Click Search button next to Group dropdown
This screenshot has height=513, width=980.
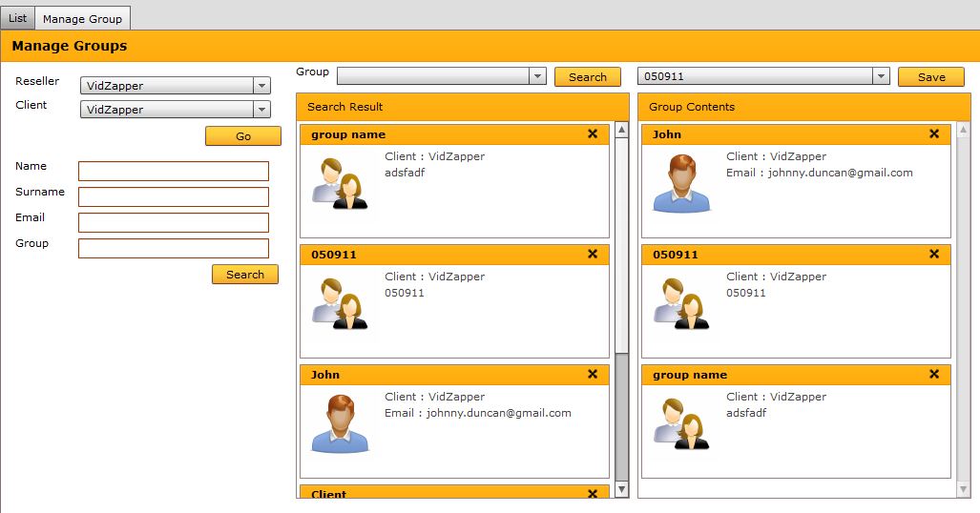(x=588, y=77)
